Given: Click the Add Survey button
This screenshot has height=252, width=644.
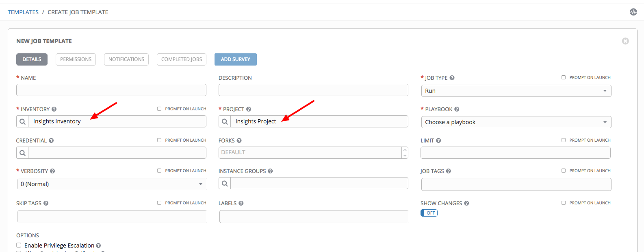Looking at the screenshot, I should point(236,59).
